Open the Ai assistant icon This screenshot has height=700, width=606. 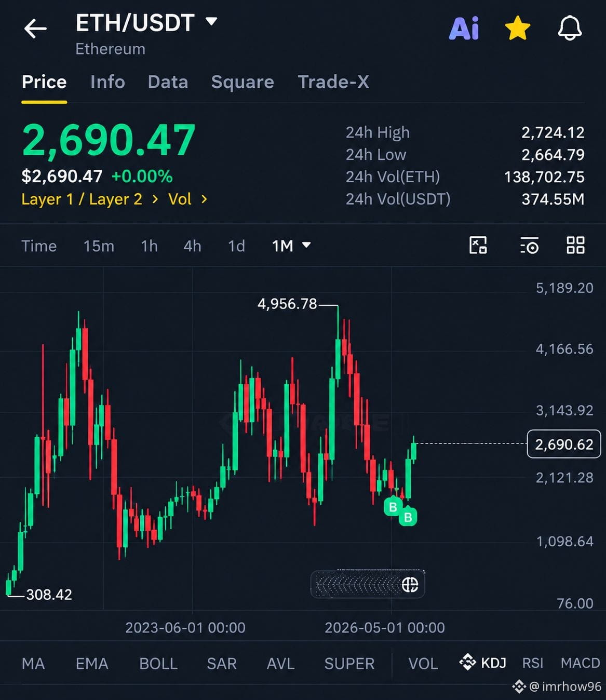(x=464, y=29)
